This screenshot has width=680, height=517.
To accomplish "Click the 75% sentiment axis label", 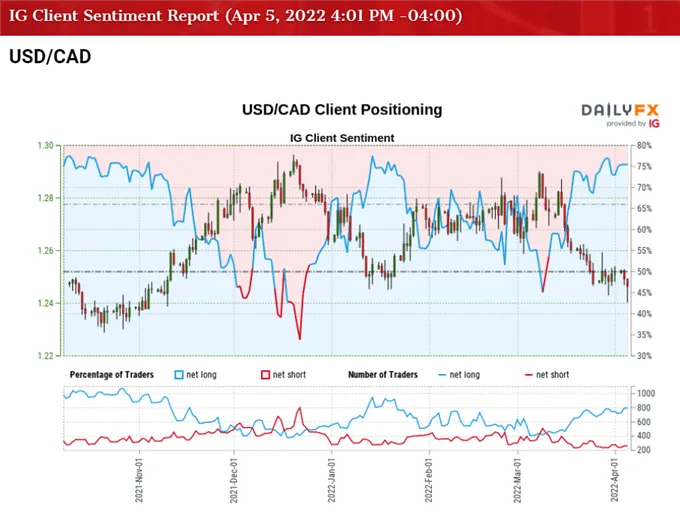I will [644, 167].
